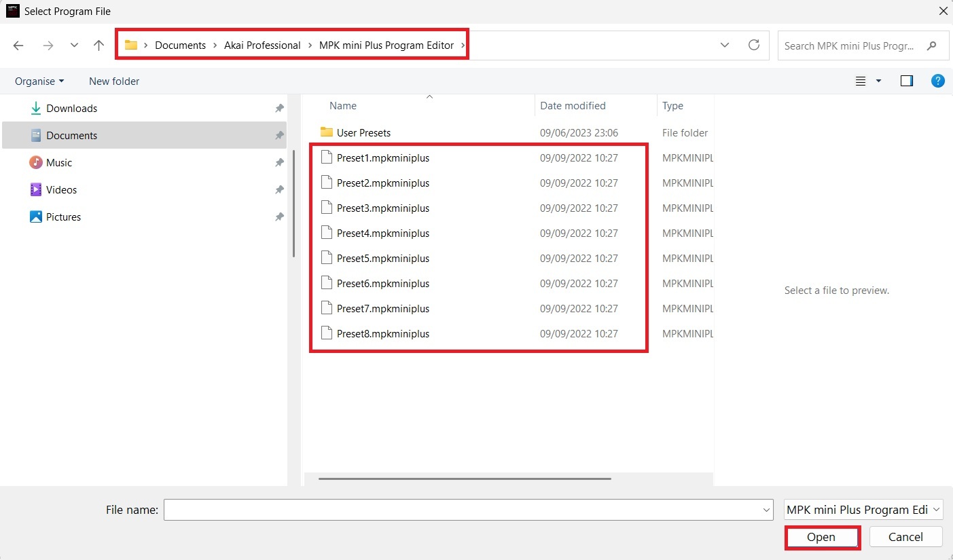Open Music in the sidebar
The image size is (953, 560).
59,162
